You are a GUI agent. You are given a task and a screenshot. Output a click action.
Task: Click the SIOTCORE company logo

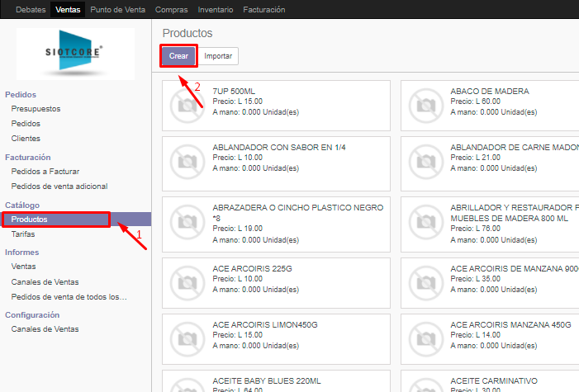76,54
